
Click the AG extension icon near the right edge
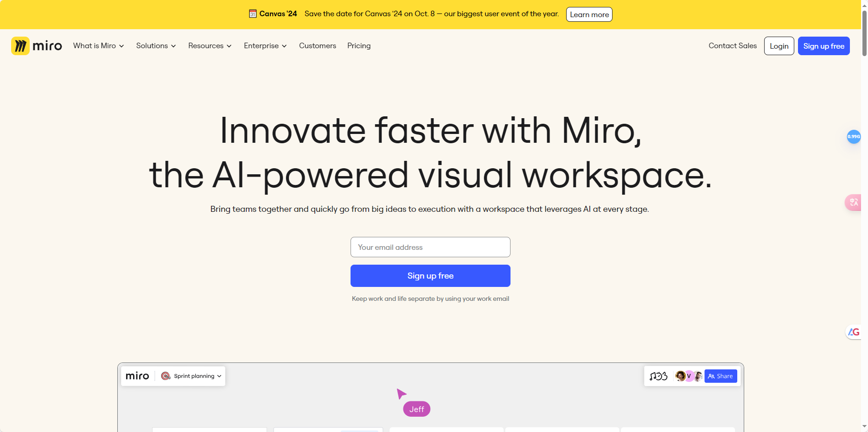tap(854, 332)
